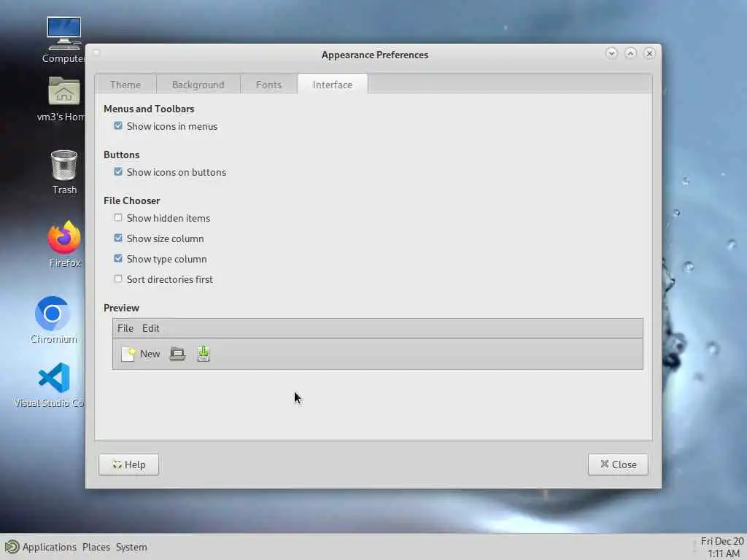
Task: Disable Show icons in menus
Action: coord(118,125)
